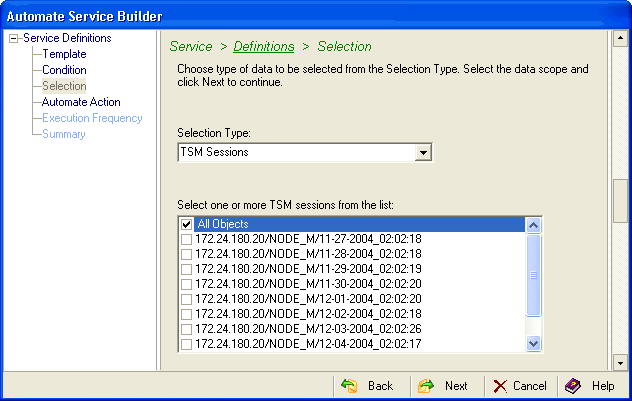Click the sessions list scroll-down arrow

tap(533, 344)
